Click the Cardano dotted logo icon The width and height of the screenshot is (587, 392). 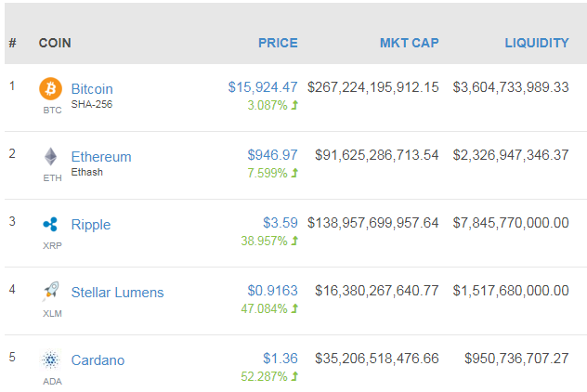[50, 359]
